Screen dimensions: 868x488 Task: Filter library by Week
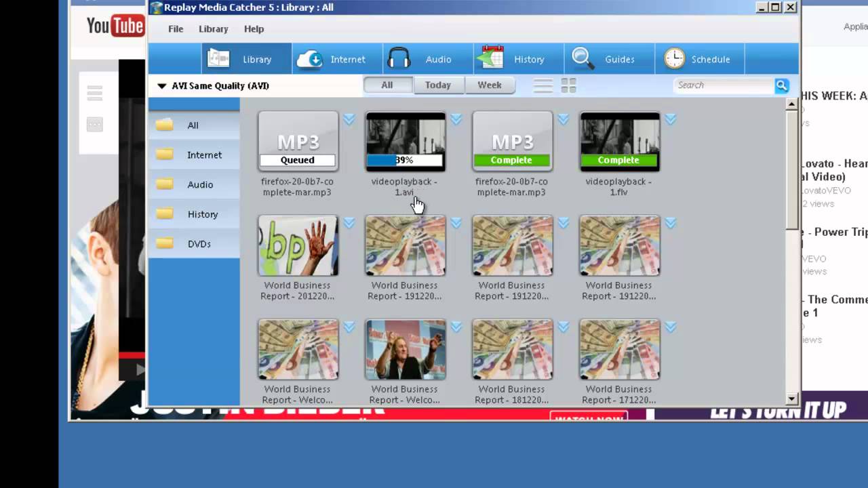coord(490,85)
